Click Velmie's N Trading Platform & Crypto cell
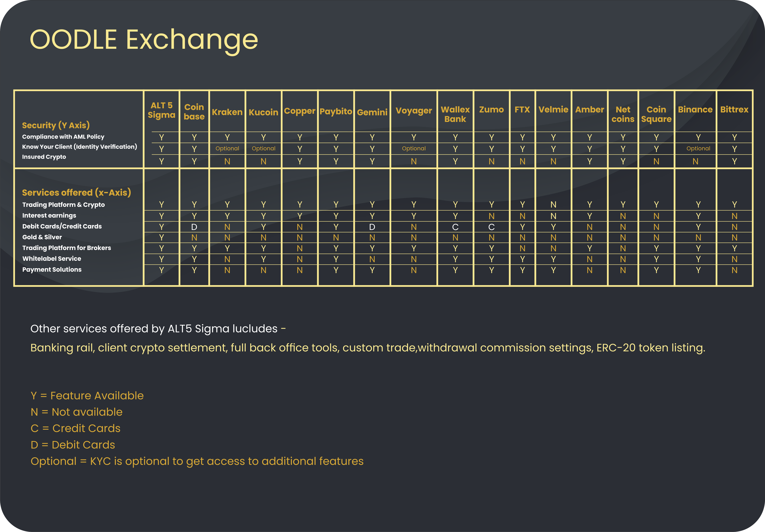The image size is (765, 532). click(x=553, y=205)
